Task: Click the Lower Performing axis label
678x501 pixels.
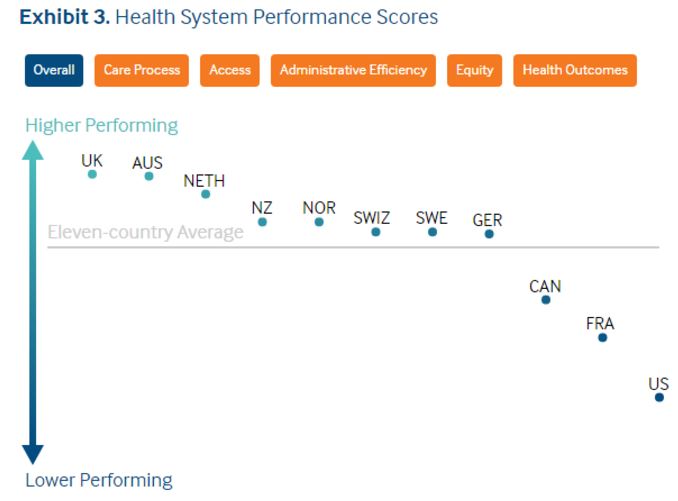Action: click(x=99, y=480)
